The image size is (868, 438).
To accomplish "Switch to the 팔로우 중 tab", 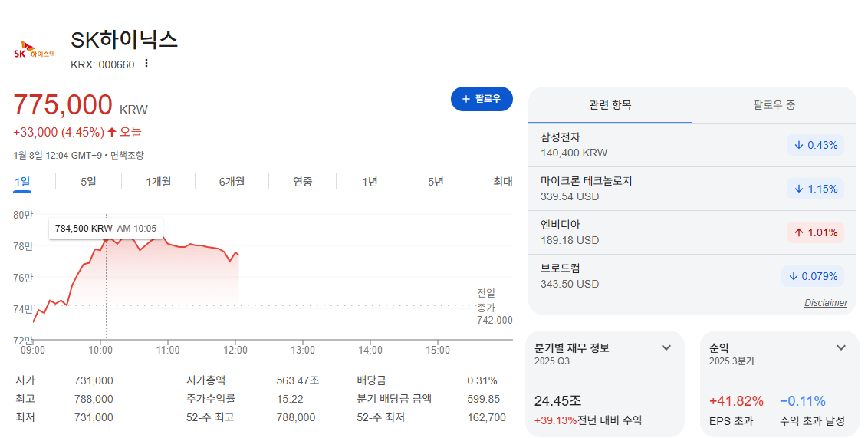I will tap(774, 105).
